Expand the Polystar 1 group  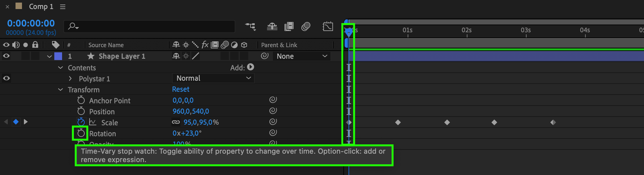(x=70, y=78)
